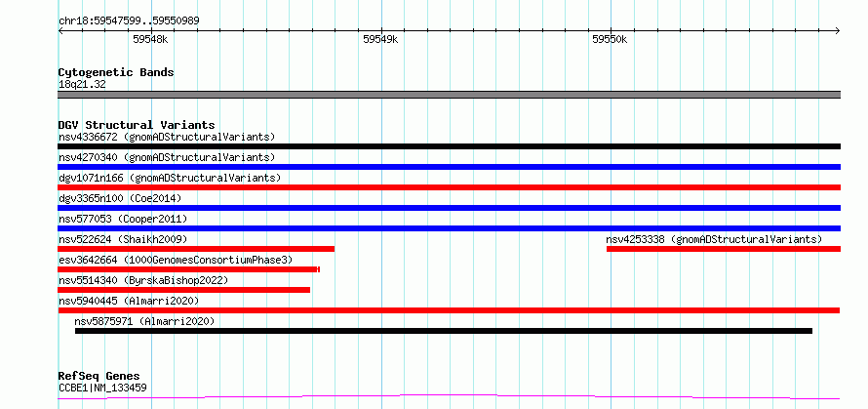The height and width of the screenshot is (409, 868).
Task: Open nsv4270340 (gnomADStructuralVariants) label
Action: [167, 157]
